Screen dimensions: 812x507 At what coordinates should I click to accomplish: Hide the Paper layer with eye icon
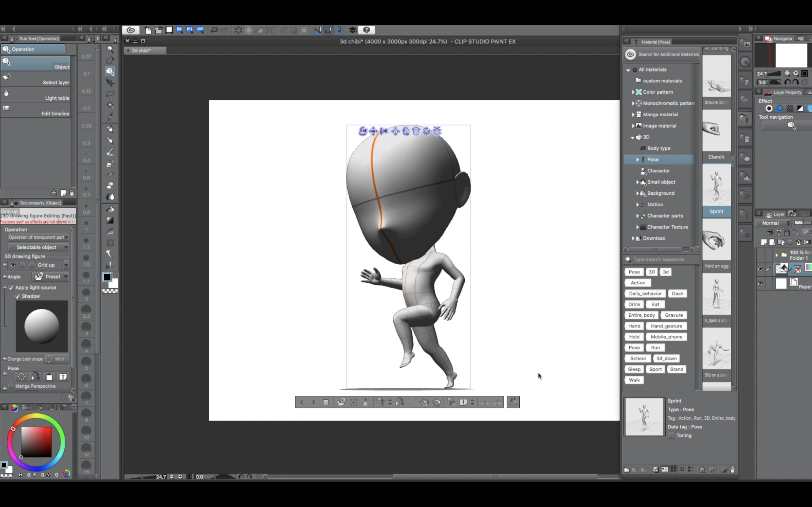[x=760, y=284]
